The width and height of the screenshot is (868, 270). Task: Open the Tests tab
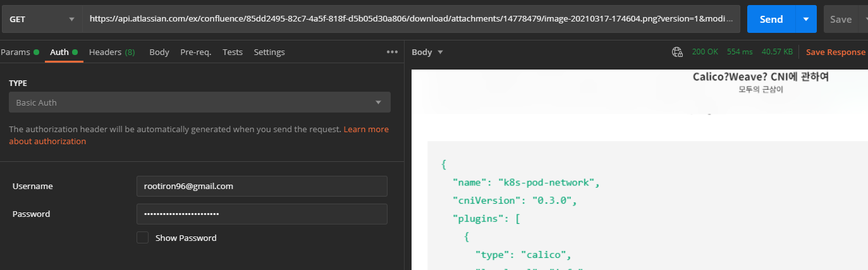click(x=233, y=52)
